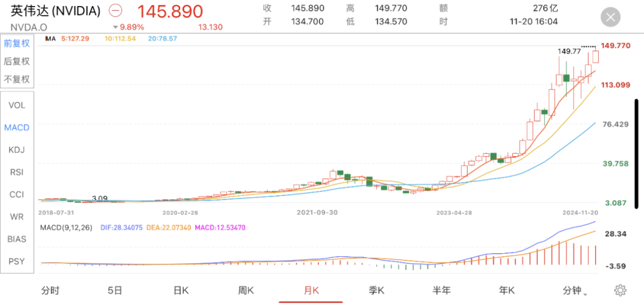
Task: Click the turnover value 276亿
Action: coord(546,8)
